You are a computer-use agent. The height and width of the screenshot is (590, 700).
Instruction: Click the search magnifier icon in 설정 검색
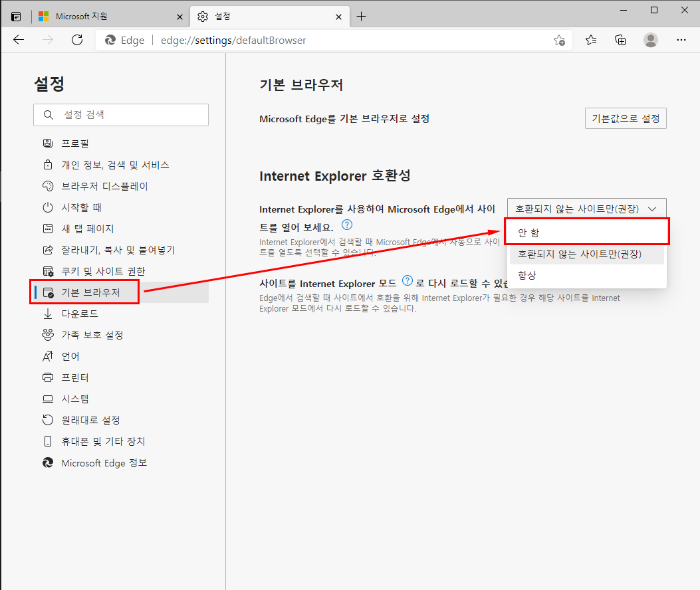click(x=49, y=115)
